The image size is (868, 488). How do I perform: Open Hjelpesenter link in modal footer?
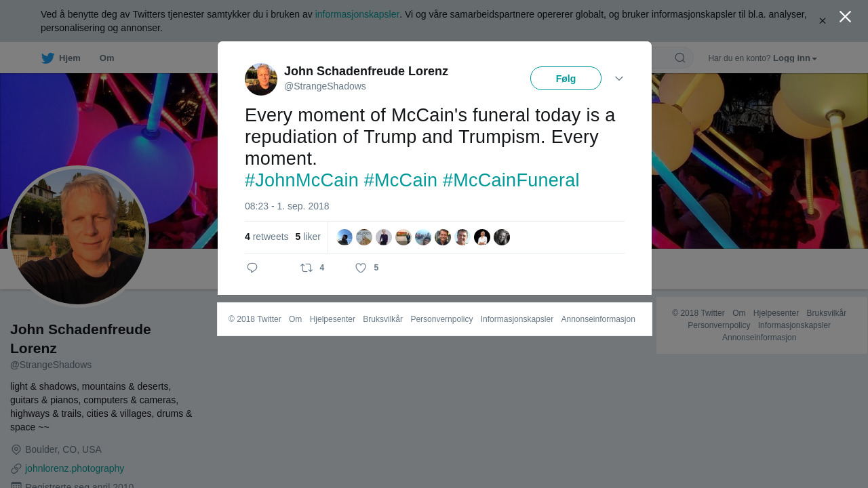tap(332, 319)
